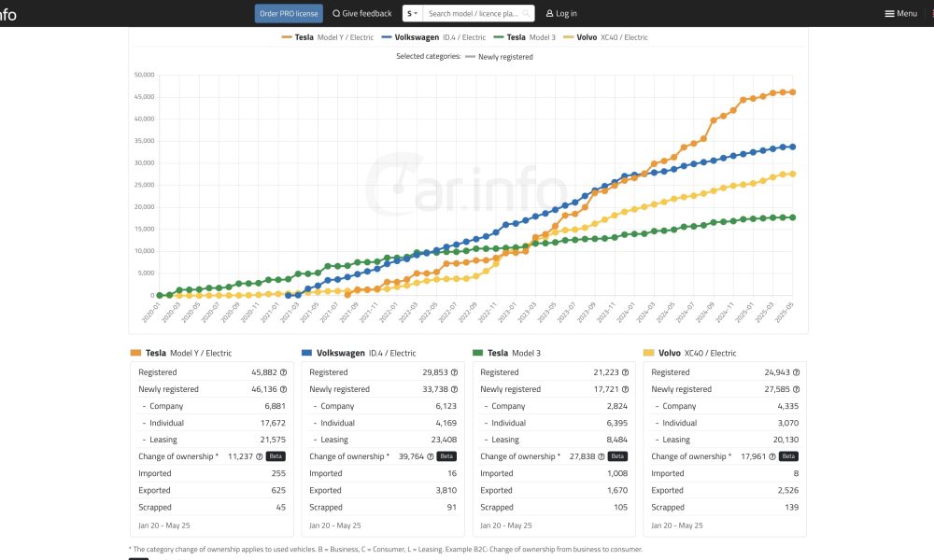
Task: Click the blue Volkswagen ID.4 card swatch
Action: [306, 353]
